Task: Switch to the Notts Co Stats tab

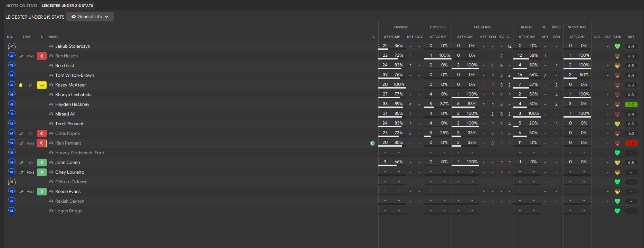Action: point(22,6)
